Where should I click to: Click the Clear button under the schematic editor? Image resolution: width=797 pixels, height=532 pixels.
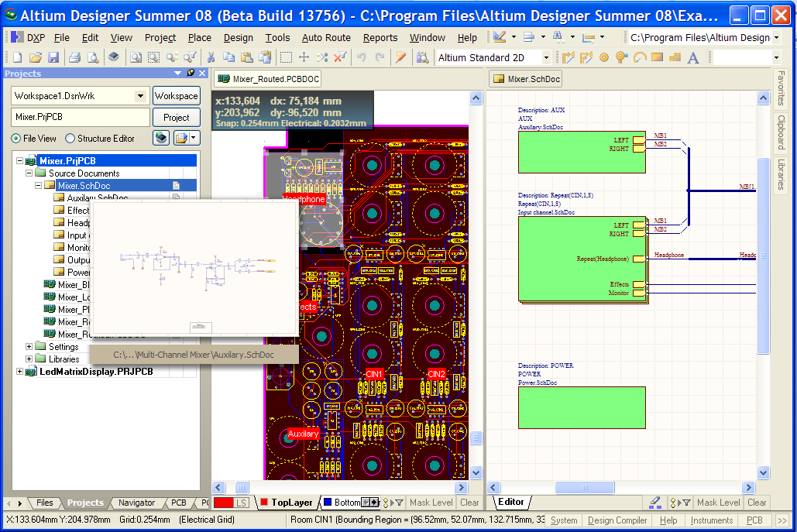coord(757,503)
